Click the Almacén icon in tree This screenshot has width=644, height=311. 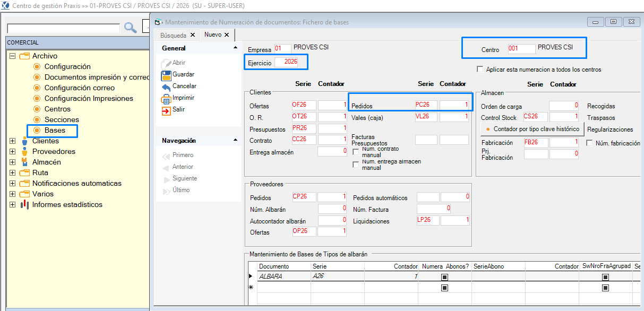point(24,162)
